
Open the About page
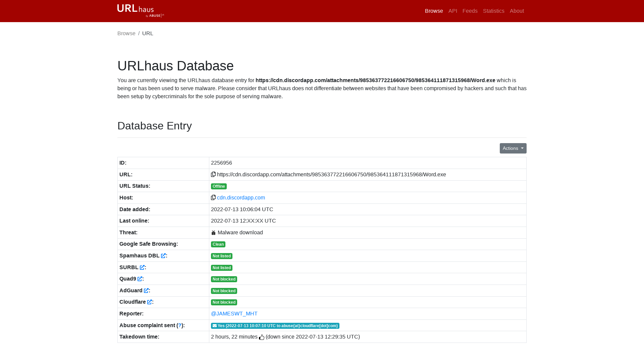517,11
